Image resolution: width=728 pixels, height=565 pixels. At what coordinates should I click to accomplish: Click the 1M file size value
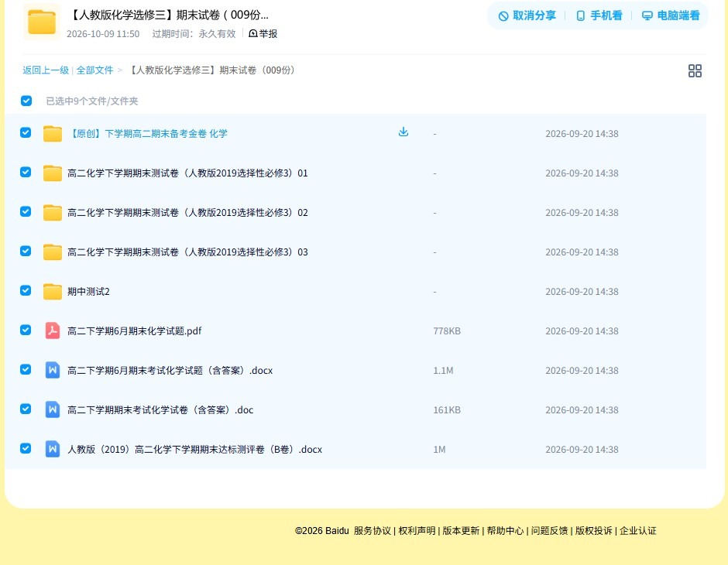coord(439,449)
